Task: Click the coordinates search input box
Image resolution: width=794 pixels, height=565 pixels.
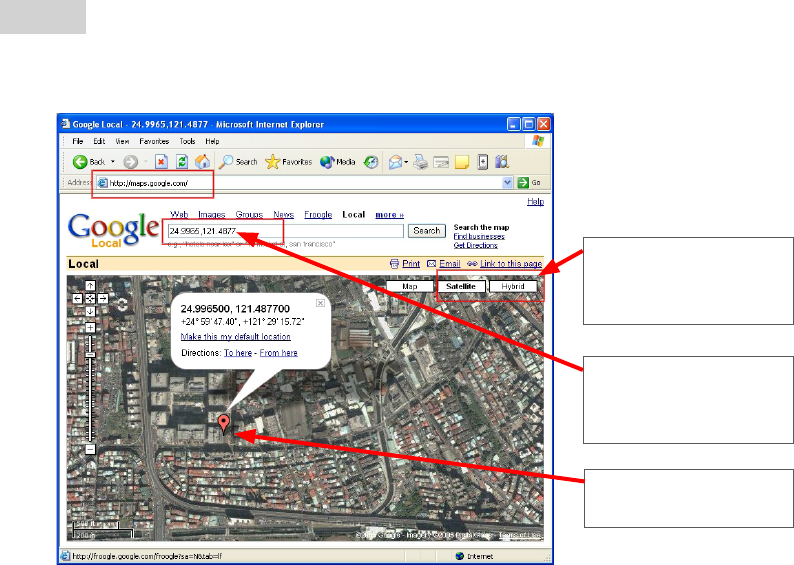Action: 285,231
